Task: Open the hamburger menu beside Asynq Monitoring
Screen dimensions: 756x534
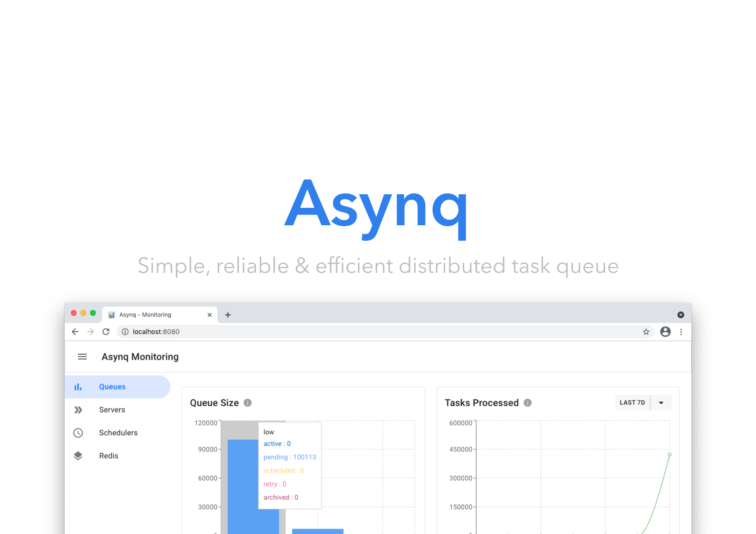Action: (x=82, y=357)
